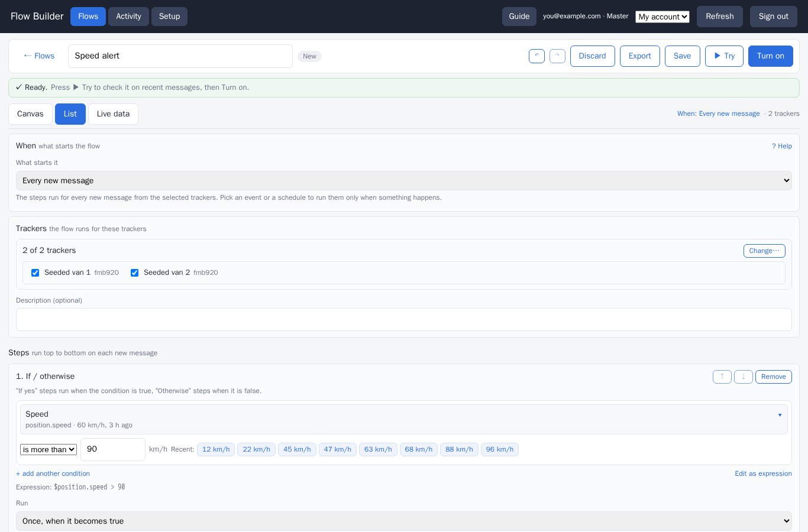The image size is (808, 532).
Task: Discard the flow changes
Action: pyautogui.click(x=593, y=56)
